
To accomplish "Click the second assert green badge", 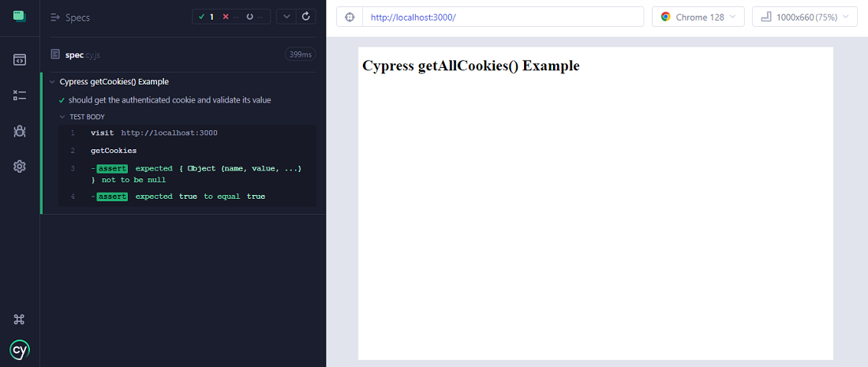I will pyautogui.click(x=112, y=197).
